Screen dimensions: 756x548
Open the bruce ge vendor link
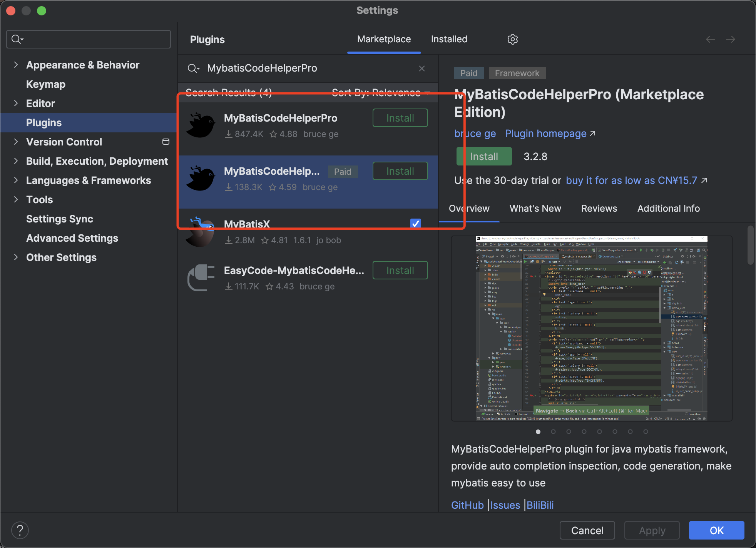[475, 134]
